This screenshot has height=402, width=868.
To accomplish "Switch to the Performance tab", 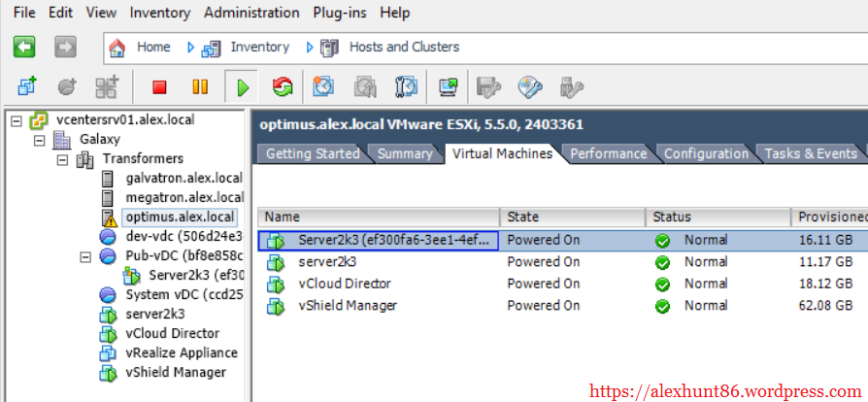I will 608,153.
